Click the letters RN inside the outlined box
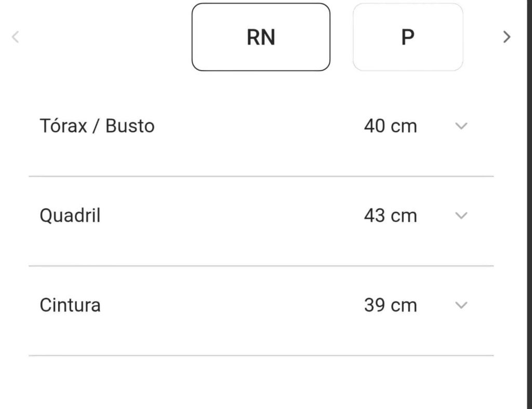The width and height of the screenshot is (532, 409). tap(261, 37)
